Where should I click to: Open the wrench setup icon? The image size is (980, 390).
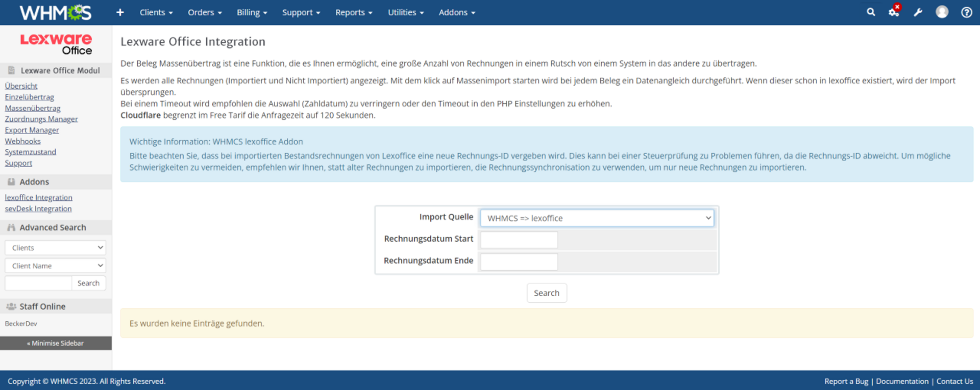[x=918, y=12]
